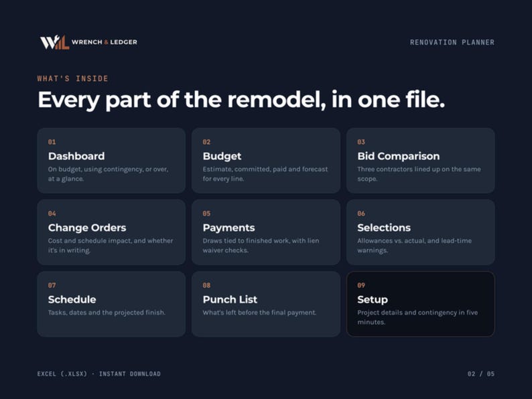Click the text Estimate, committed, paid and forecast

tap(265, 174)
